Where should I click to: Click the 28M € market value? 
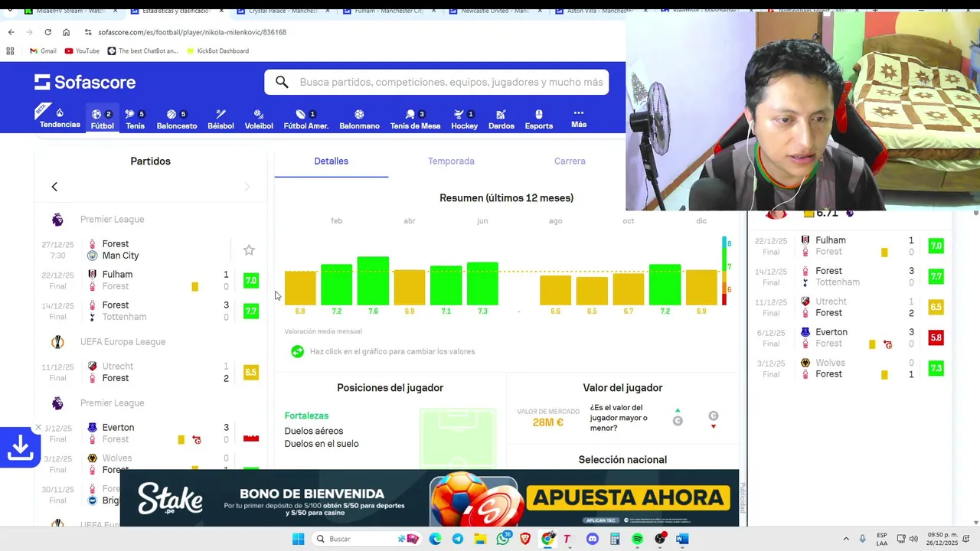tap(547, 422)
